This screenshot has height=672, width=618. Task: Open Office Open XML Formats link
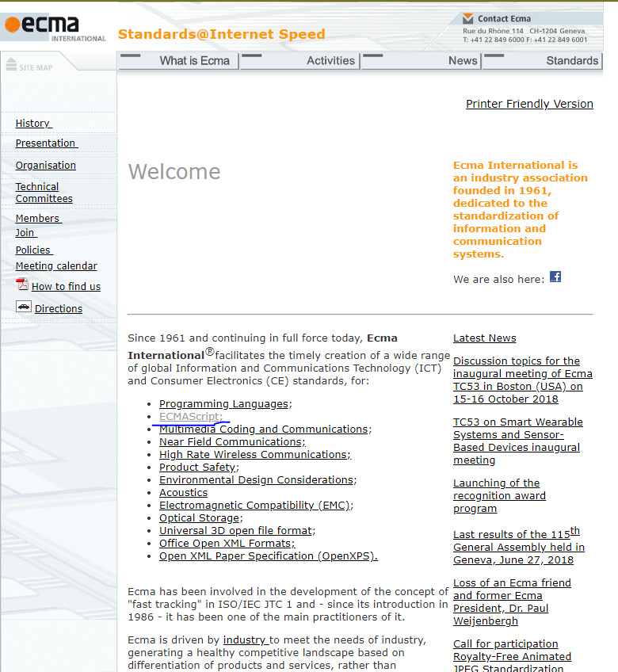click(226, 544)
